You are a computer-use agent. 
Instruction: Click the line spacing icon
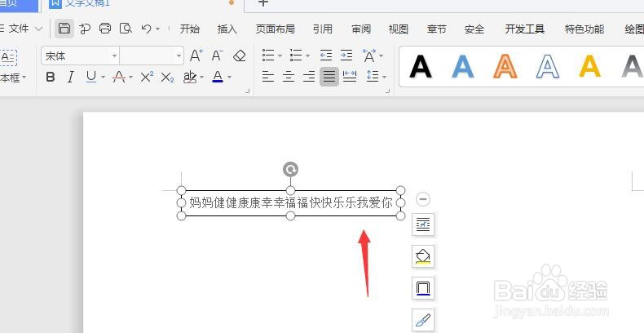[373, 77]
